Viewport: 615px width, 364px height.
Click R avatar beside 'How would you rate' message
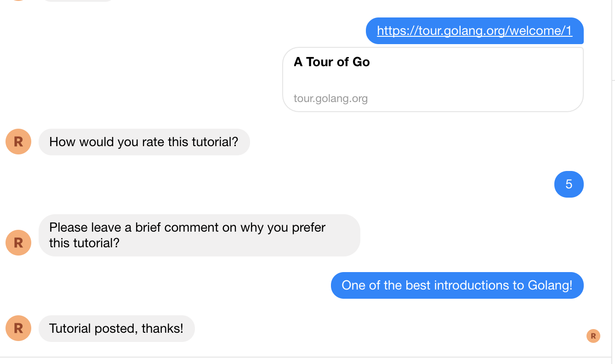pyautogui.click(x=18, y=142)
